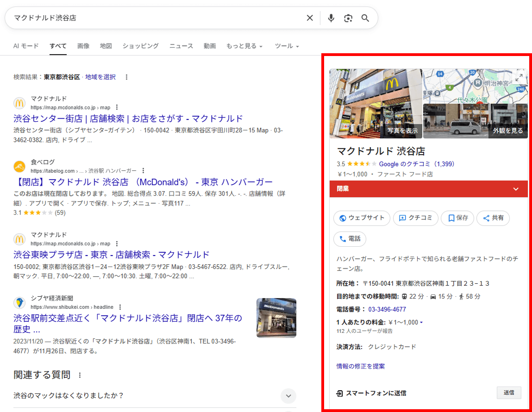Open more options for シブヤ経済新聞 result
Image resolution: width=532 pixels, height=412 pixels.
120,307
